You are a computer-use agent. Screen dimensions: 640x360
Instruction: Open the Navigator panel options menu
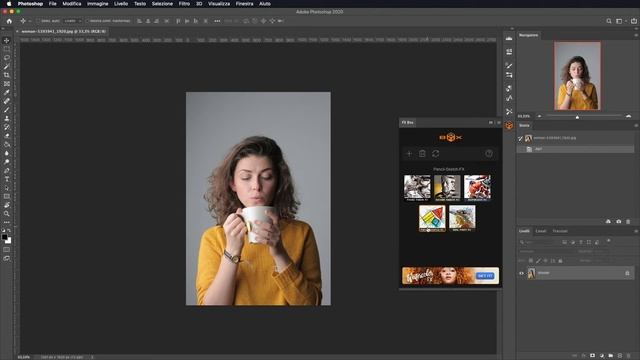pos(636,35)
